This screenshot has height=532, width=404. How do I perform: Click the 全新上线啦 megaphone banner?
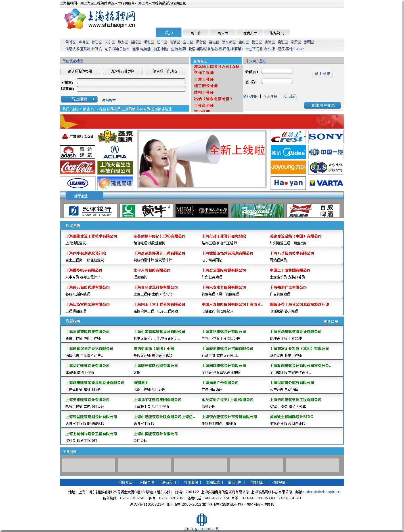coord(202,159)
